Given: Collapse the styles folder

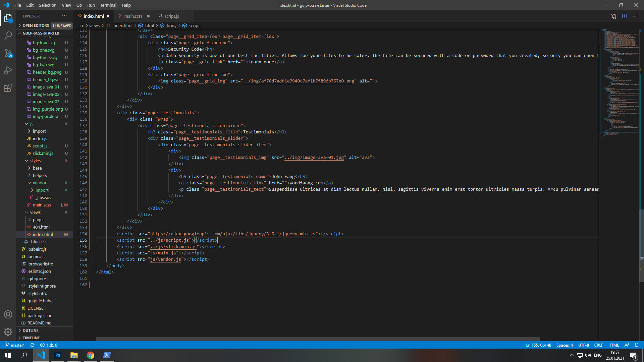Looking at the screenshot, I should [45, 161].
